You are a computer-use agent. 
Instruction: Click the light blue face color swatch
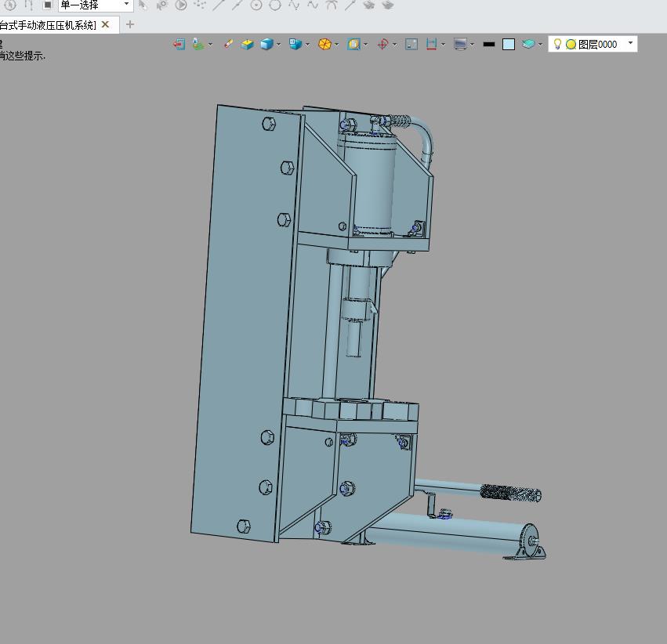click(509, 44)
